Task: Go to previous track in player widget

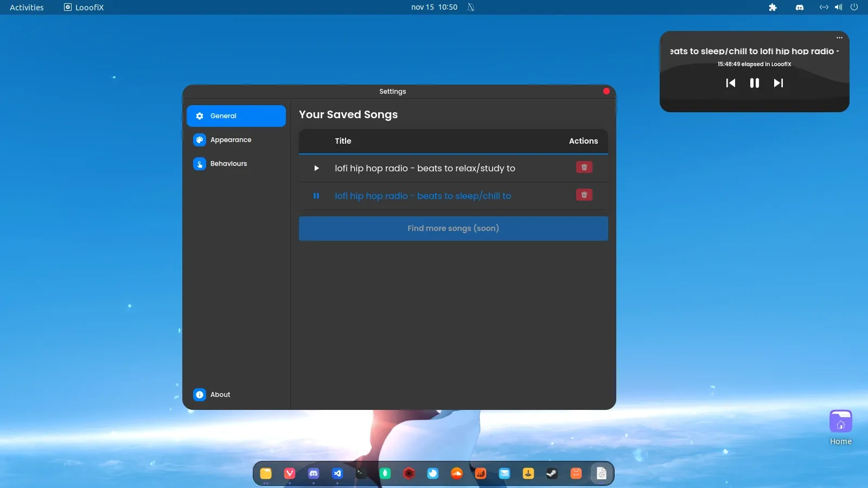Action: 731,83
